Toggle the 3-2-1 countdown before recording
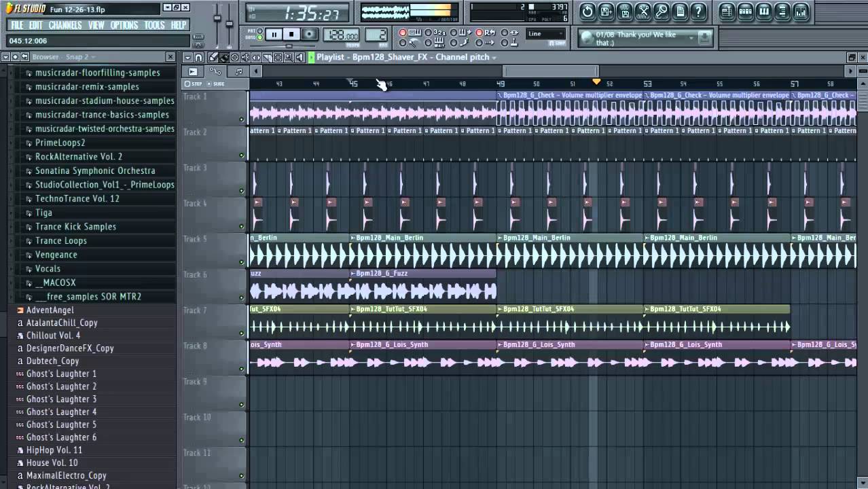This screenshot has width=868, height=489. click(428, 33)
